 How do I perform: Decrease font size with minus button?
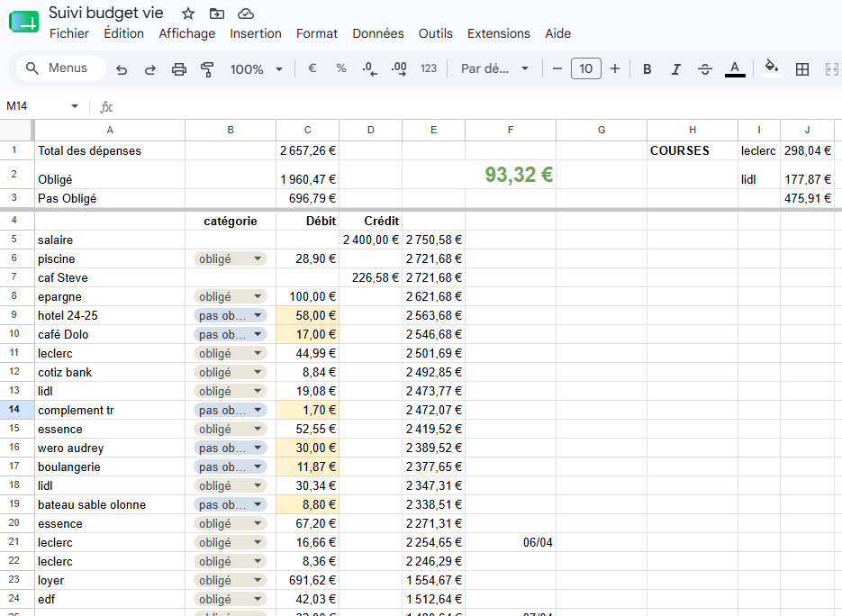tap(557, 68)
